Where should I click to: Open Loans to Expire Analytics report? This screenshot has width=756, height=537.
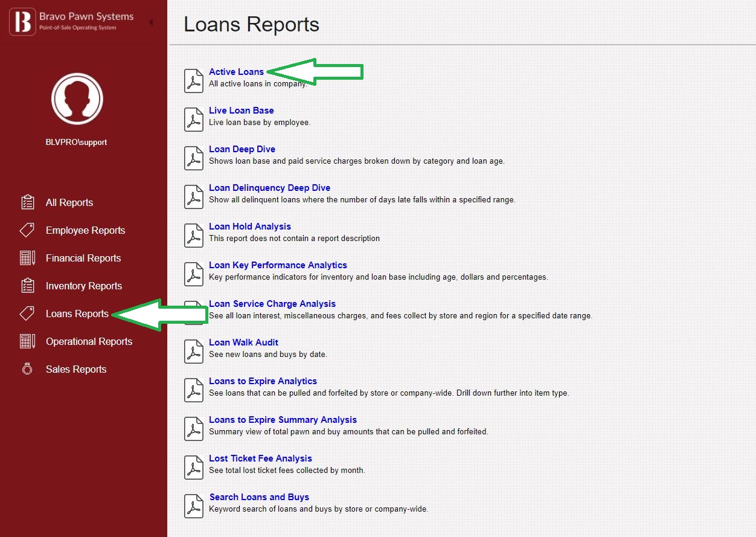click(263, 381)
